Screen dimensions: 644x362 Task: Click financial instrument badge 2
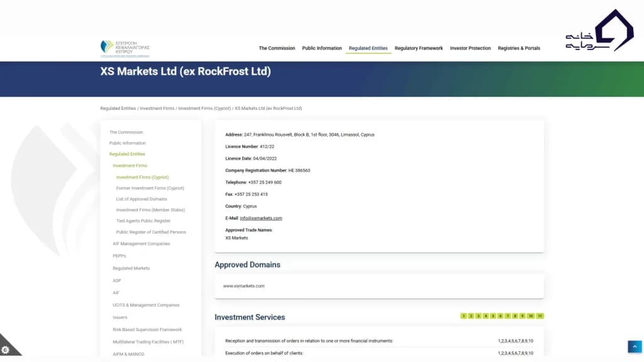point(471,316)
